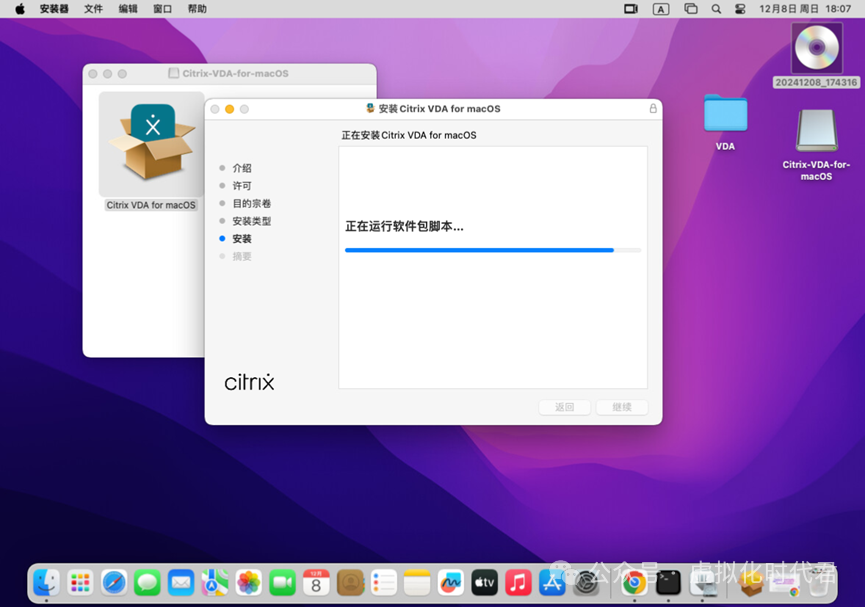Viewport: 865px width, 607px height.
Task: Open Maps from the Dock
Action: 215,583
